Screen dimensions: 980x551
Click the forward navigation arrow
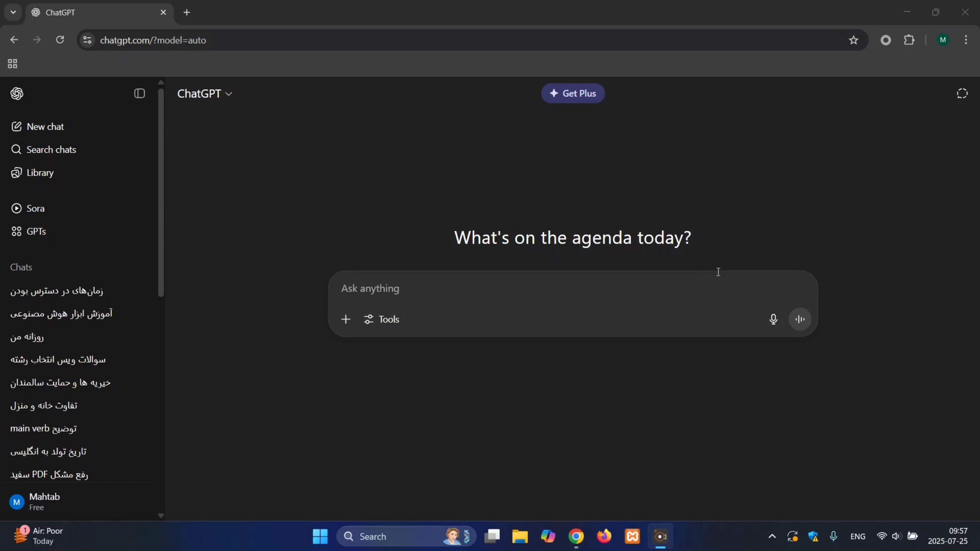point(37,40)
